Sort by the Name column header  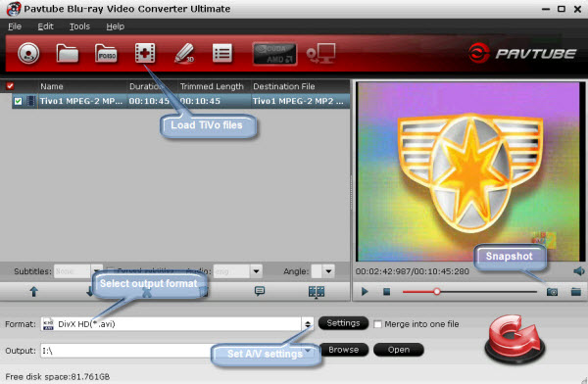pyautogui.click(x=52, y=86)
